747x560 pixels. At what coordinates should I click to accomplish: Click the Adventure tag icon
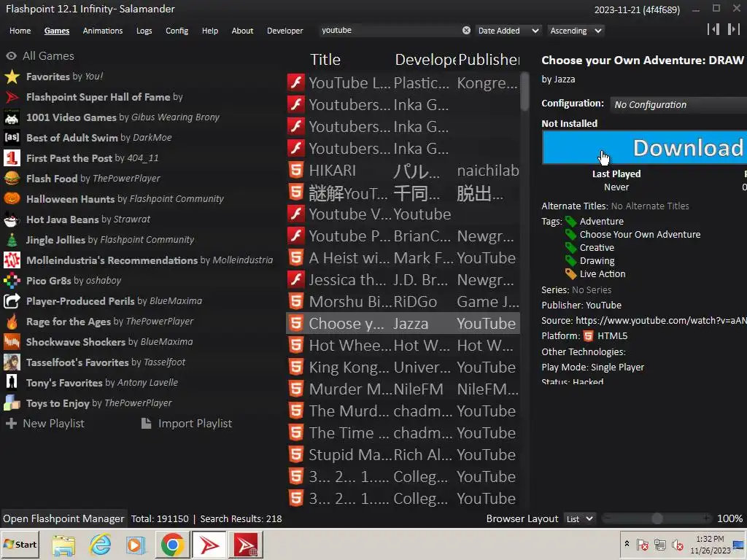click(570, 222)
